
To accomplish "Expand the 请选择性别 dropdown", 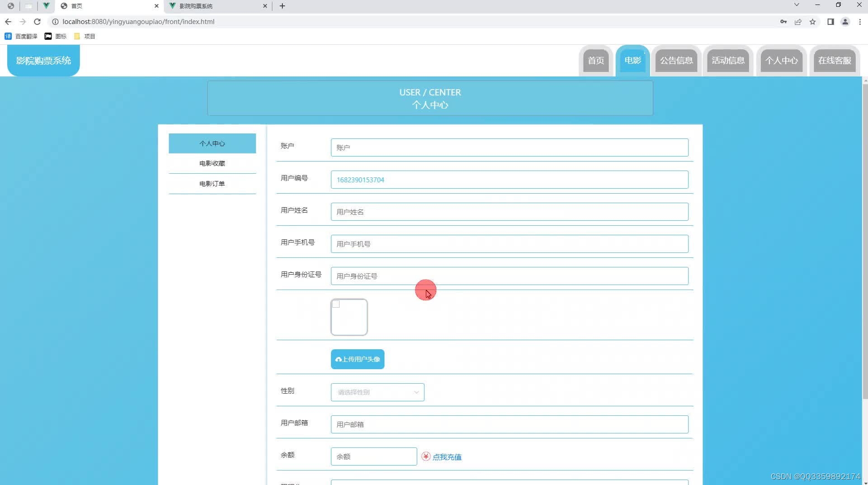I will pyautogui.click(x=377, y=392).
